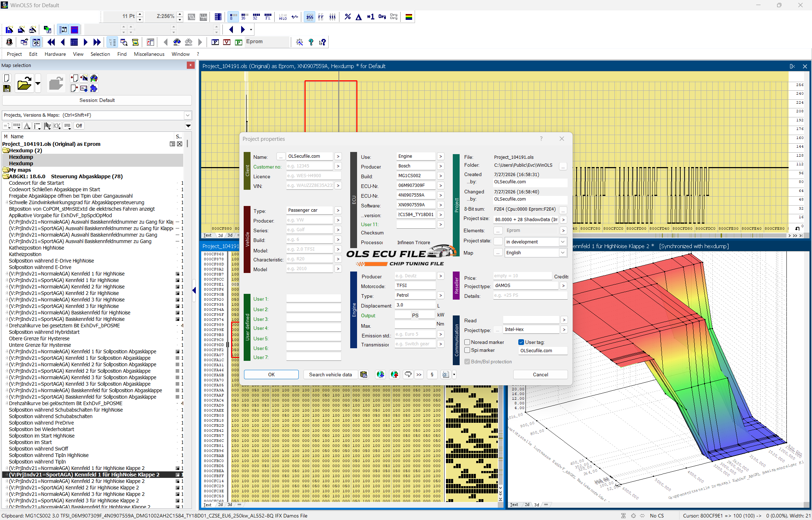
Task: Toggle the Project state checkbox
Action: [x=498, y=242]
